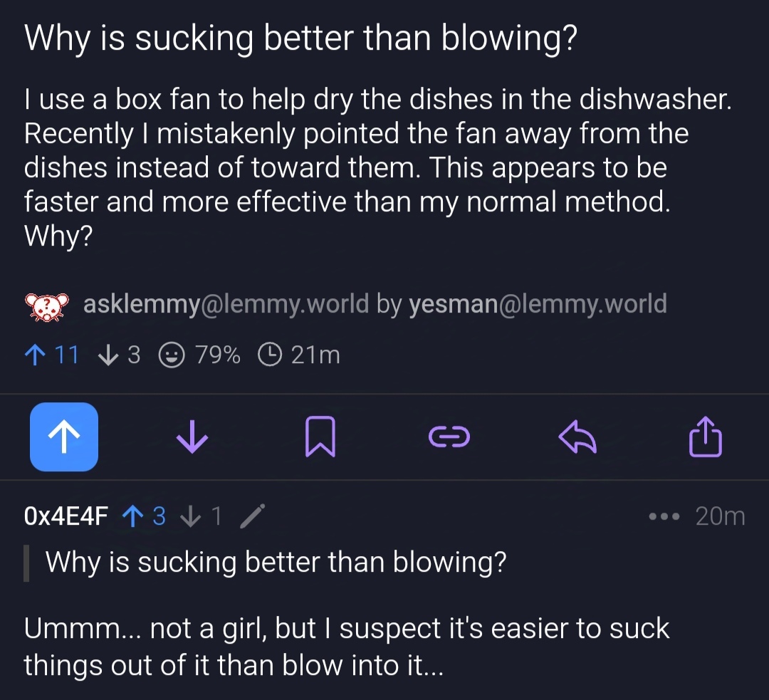
Task: Downvote the post with purple arrow
Action: point(192,437)
